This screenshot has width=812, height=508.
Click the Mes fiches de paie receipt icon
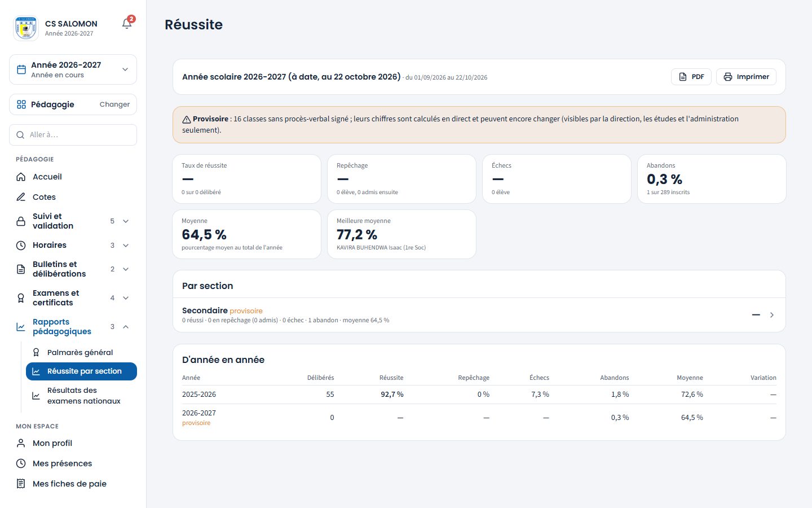point(21,484)
